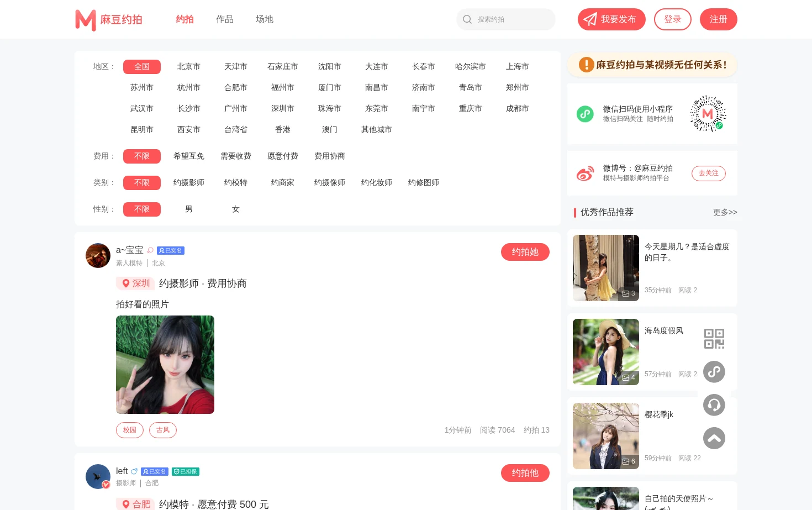Click the 已担保 badge next to left
Screen dimensions: 812x510
[186, 471]
